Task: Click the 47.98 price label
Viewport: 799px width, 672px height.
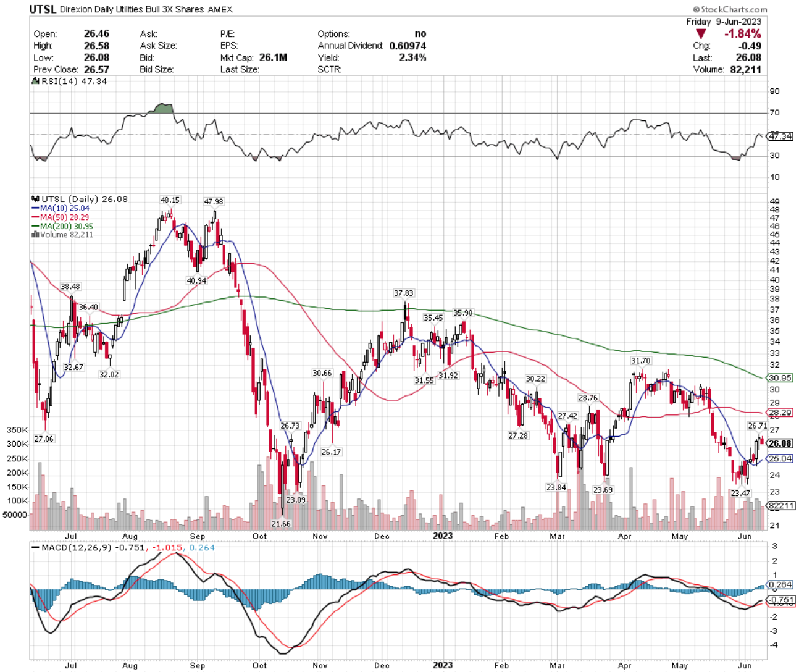Action: tap(214, 202)
